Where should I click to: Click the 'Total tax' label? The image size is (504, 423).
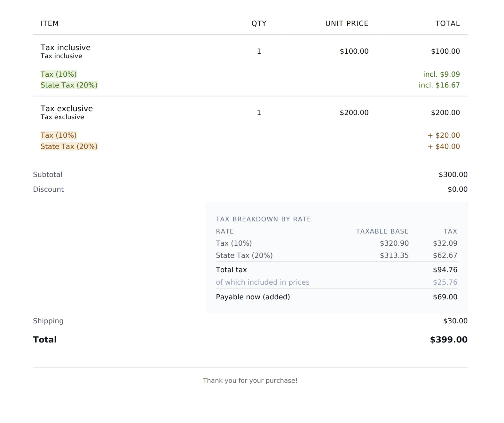[x=231, y=270]
